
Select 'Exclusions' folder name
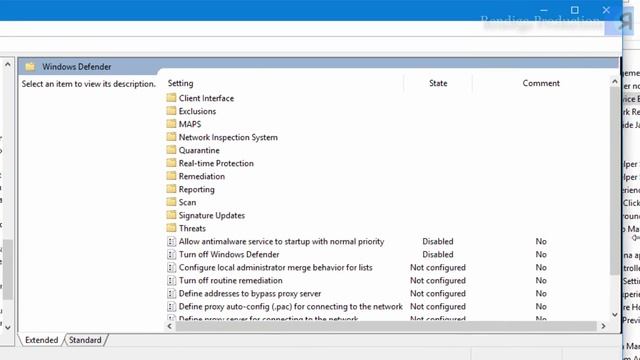[x=197, y=111]
